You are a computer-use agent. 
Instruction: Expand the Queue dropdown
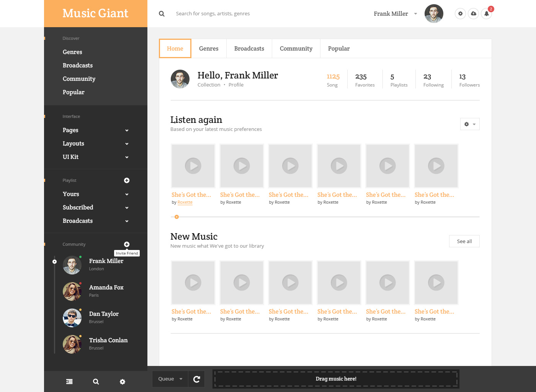(x=170, y=379)
